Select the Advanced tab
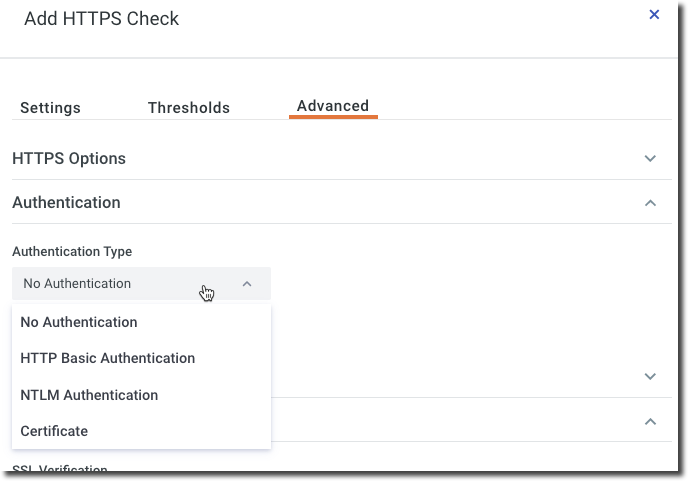The image size is (688, 481). pyautogui.click(x=333, y=106)
